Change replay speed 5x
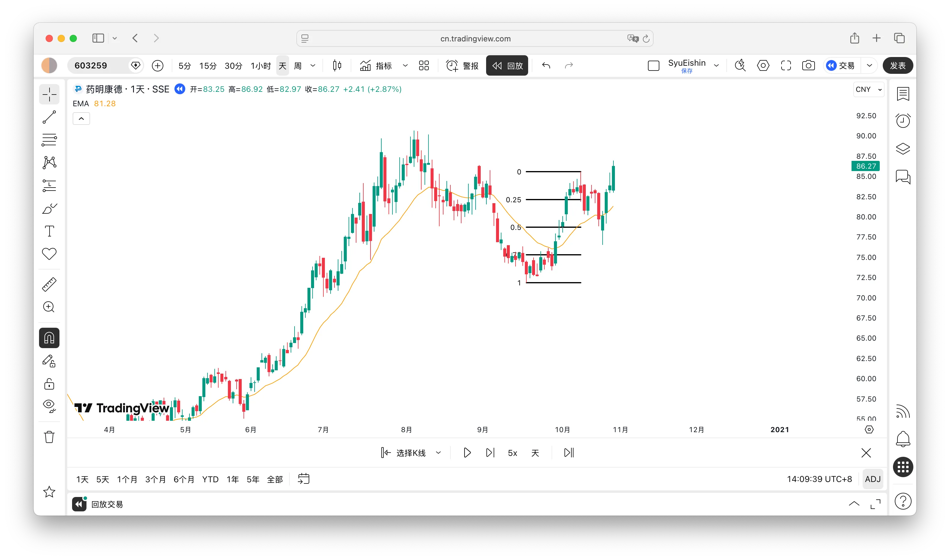This screenshot has width=950, height=560. pyautogui.click(x=513, y=453)
